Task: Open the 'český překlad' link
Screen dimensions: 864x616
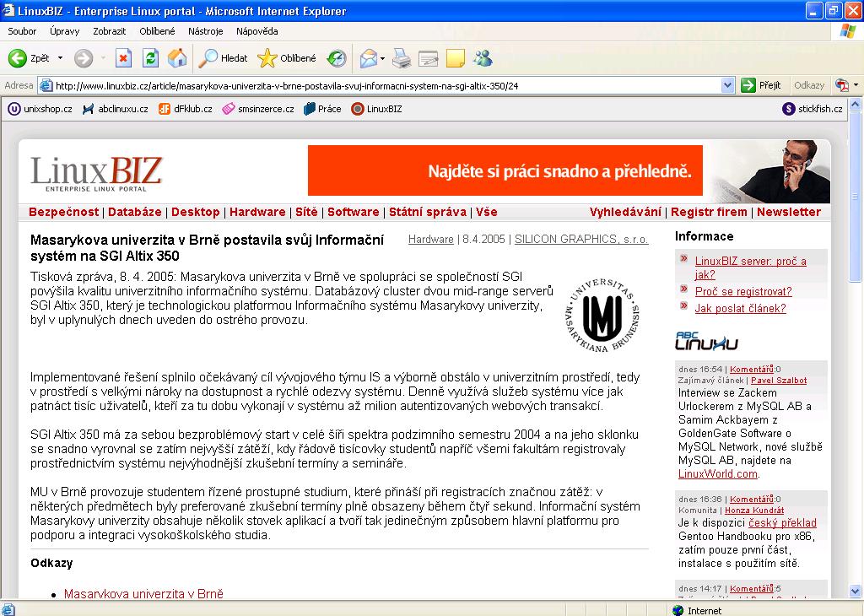Action: point(782,523)
